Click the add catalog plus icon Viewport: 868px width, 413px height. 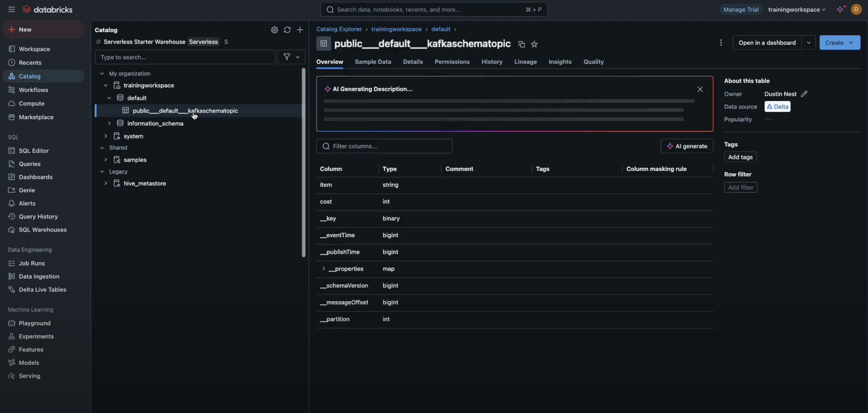pos(300,30)
